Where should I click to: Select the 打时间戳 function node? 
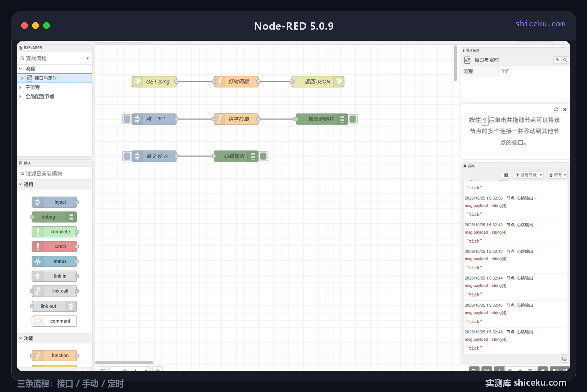[x=236, y=81]
